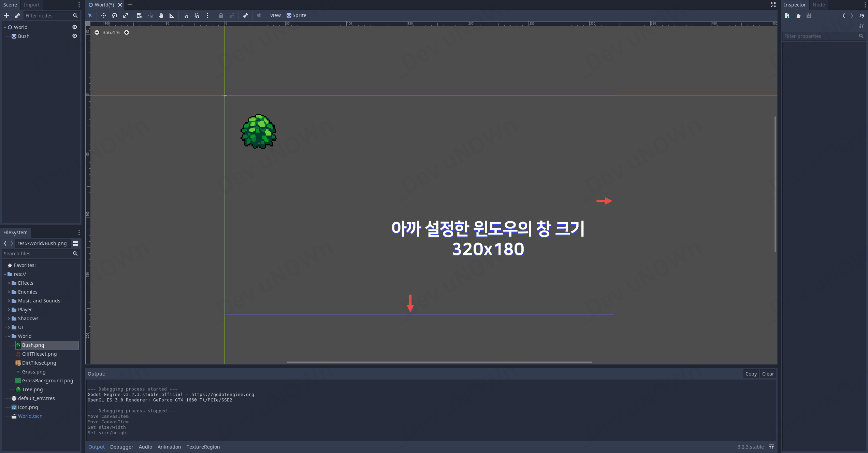Copy the output text
868x453 pixels.
click(x=751, y=374)
